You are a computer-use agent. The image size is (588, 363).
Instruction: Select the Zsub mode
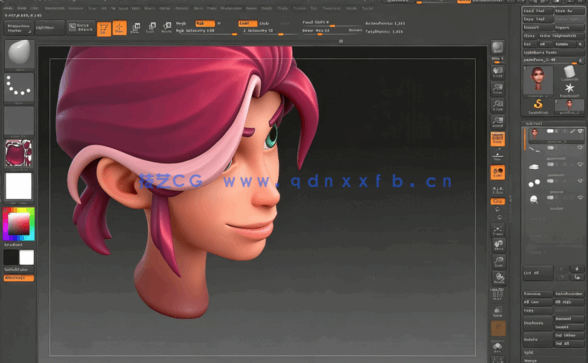(x=264, y=23)
